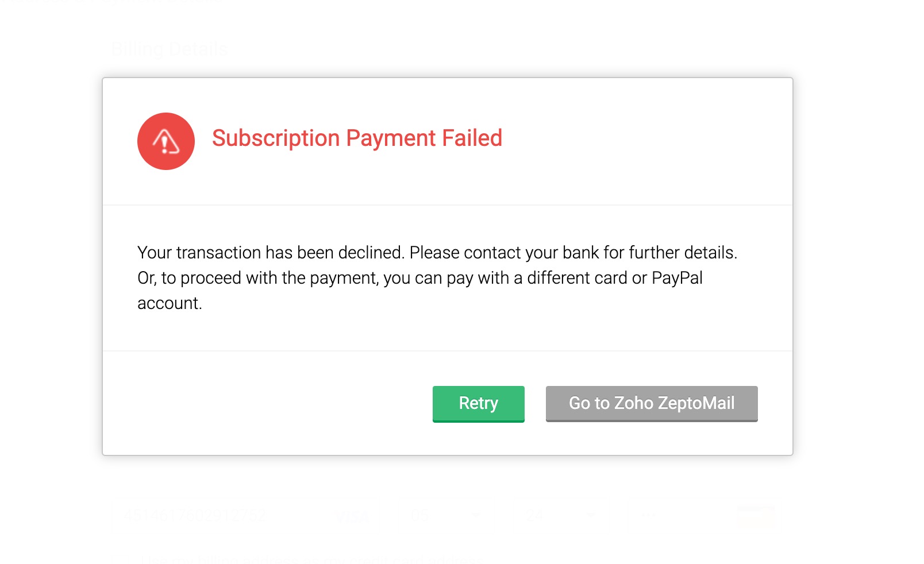This screenshot has width=924, height=564.
Task: Click the red warning triangle icon
Action: pyautogui.click(x=165, y=141)
